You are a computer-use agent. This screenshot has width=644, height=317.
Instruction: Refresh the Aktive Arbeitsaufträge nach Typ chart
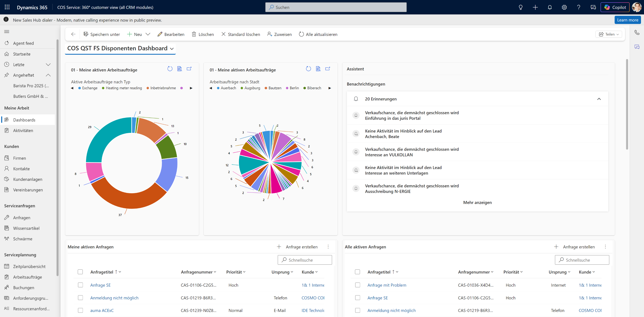(170, 69)
